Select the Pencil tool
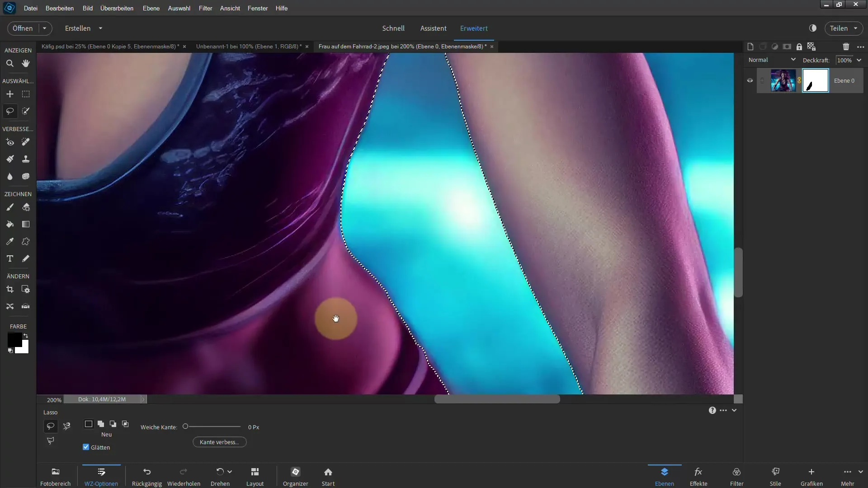 click(26, 258)
